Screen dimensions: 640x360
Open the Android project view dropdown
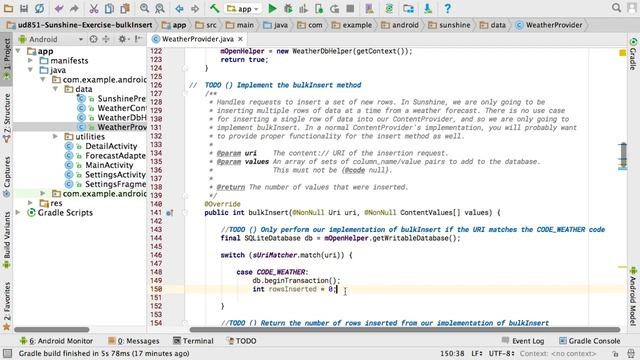(51, 39)
